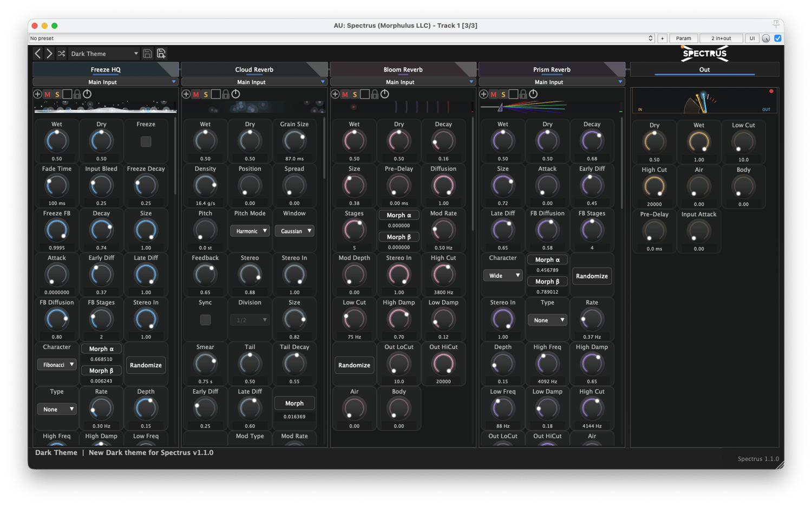Open the Dark Theme preset dropdown
The image size is (812, 506).
click(104, 54)
